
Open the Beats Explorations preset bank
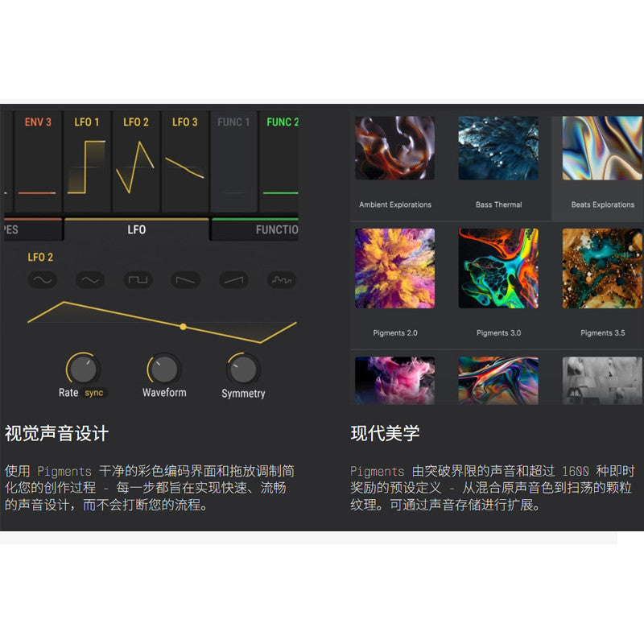[602, 148]
